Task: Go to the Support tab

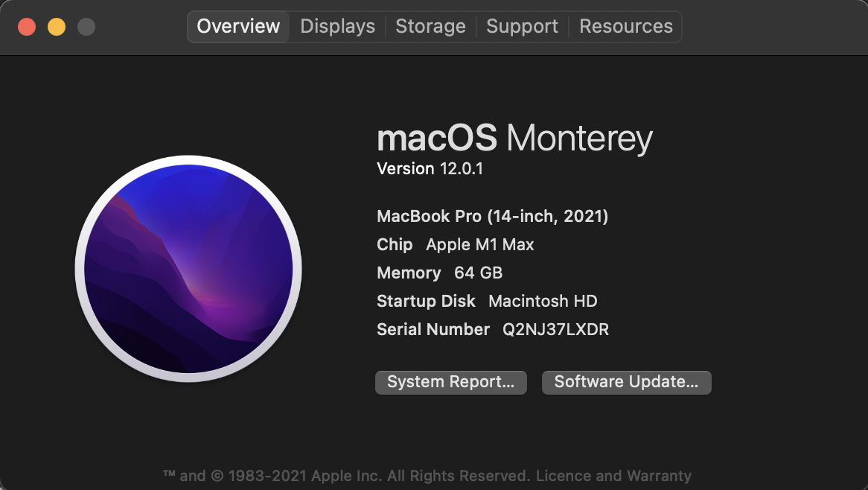Action: pyautogui.click(x=522, y=27)
